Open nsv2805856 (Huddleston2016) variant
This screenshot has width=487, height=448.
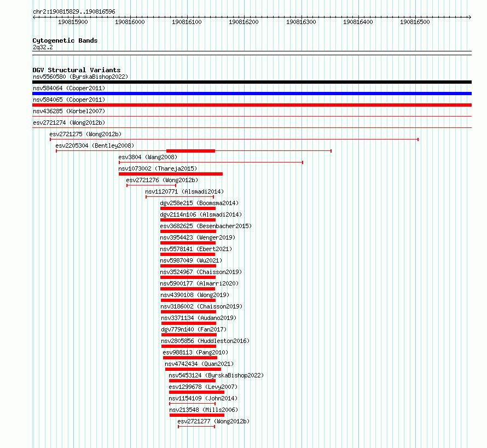[205, 341]
